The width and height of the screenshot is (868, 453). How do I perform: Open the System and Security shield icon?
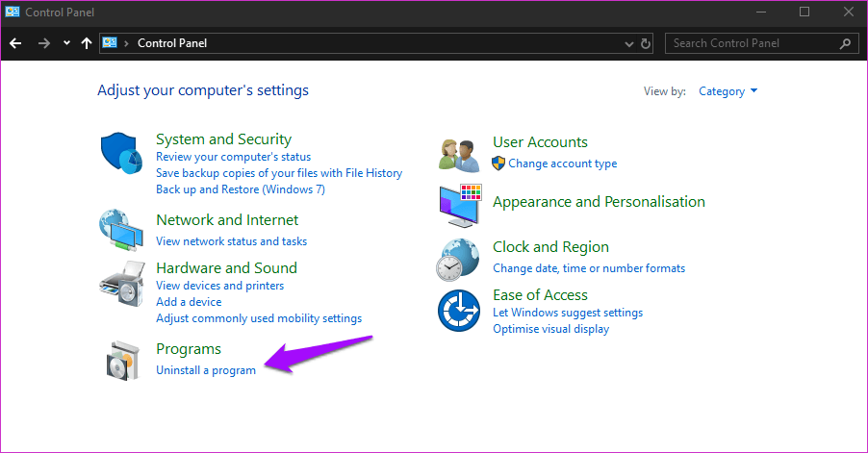[x=121, y=153]
